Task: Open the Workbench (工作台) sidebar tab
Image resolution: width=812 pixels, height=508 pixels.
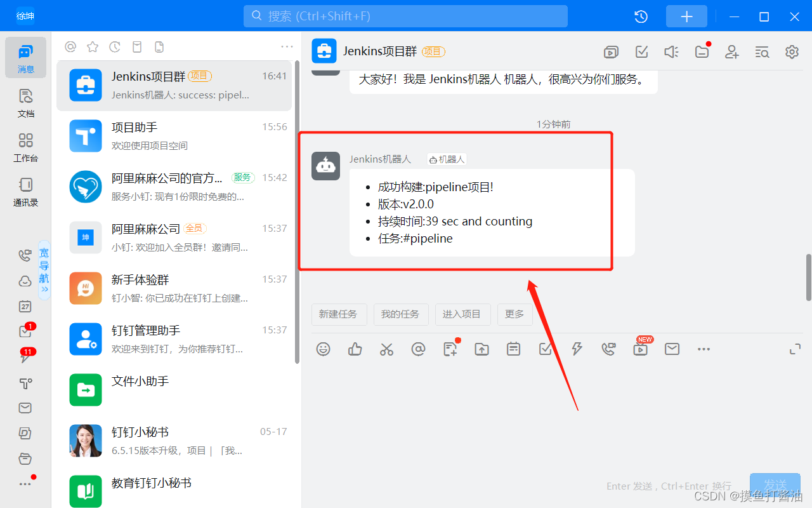Action: coord(25,147)
